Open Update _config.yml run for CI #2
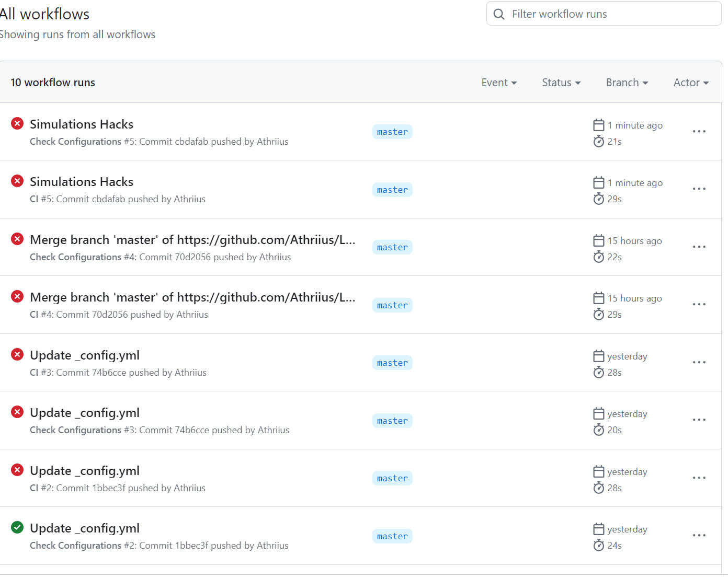The height and width of the screenshot is (579, 728). tap(85, 471)
